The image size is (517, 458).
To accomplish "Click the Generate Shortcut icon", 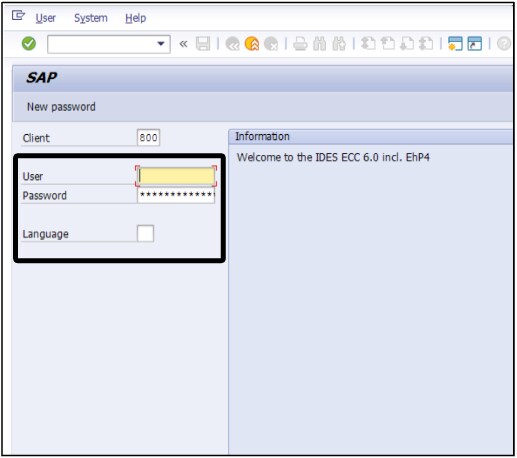I will click(475, 44).
